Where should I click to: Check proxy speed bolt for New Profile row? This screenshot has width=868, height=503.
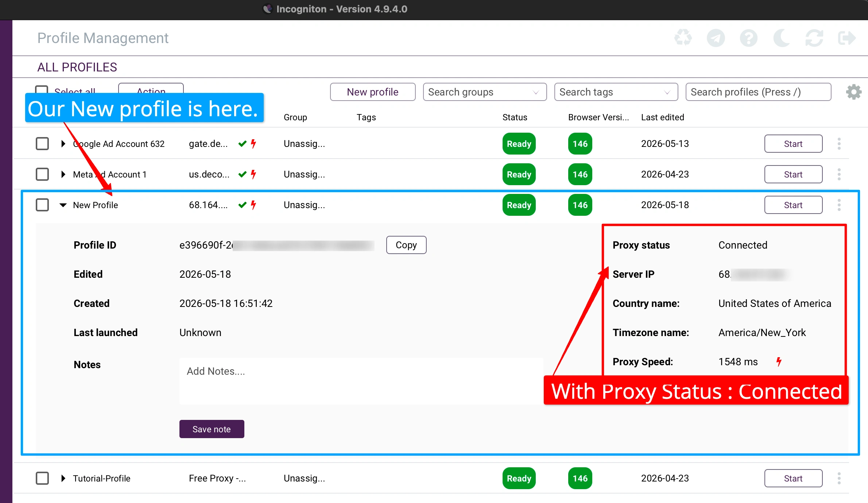[x=253, y=205]
